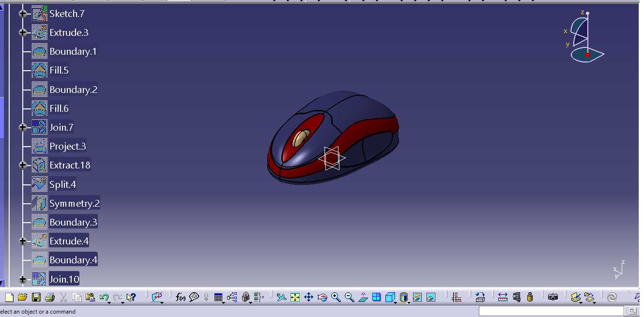Click the Measure Between ruler icon

point(503,297)
